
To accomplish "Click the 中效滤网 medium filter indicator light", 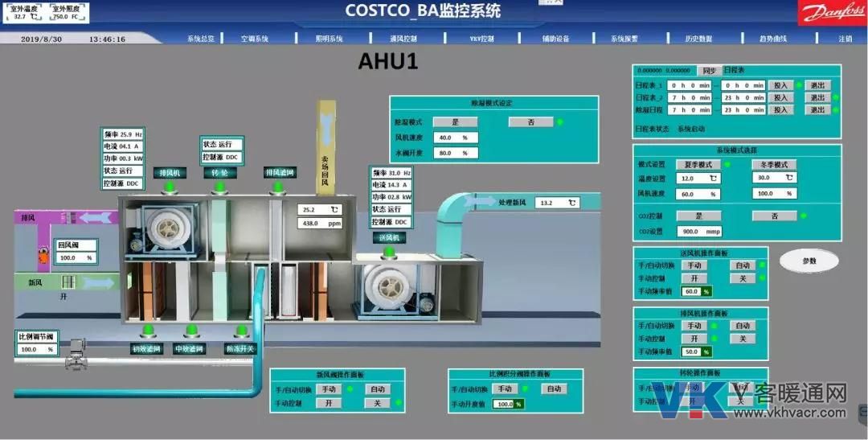I will click(191, 332).
